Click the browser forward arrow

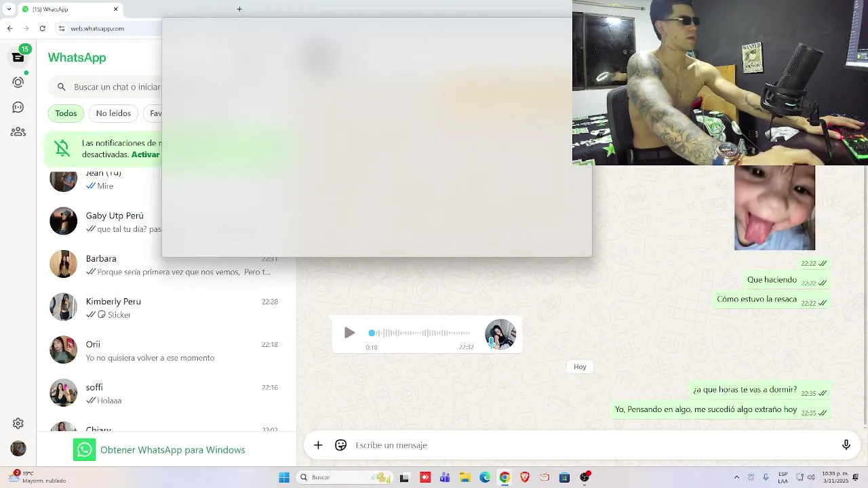tap(26, 28)
